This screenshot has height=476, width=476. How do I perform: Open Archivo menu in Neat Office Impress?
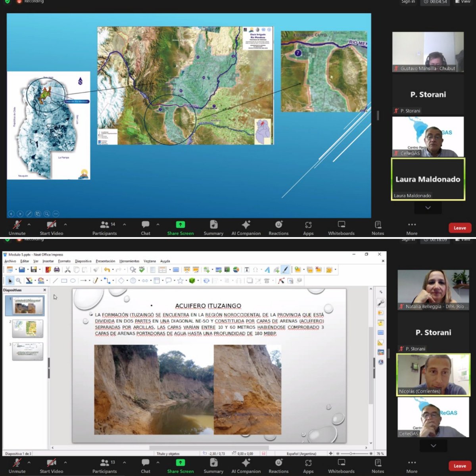click(x=10, y=261)
